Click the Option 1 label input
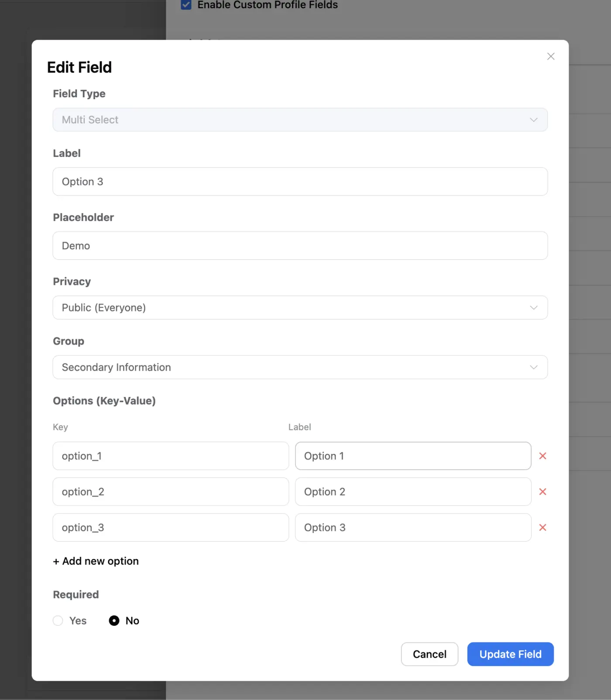Screen dimensions: 611x700 (x=413, y=456)
